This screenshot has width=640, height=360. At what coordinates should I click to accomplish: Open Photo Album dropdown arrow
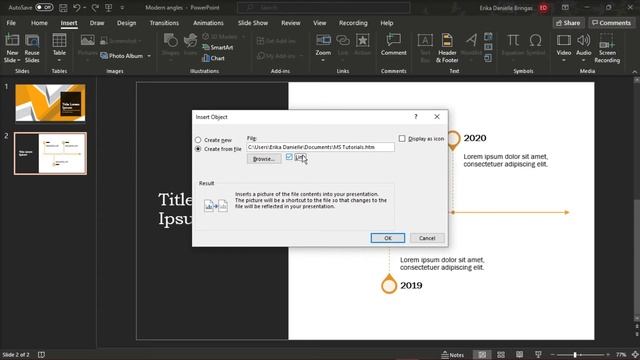(x=149, y=56)
